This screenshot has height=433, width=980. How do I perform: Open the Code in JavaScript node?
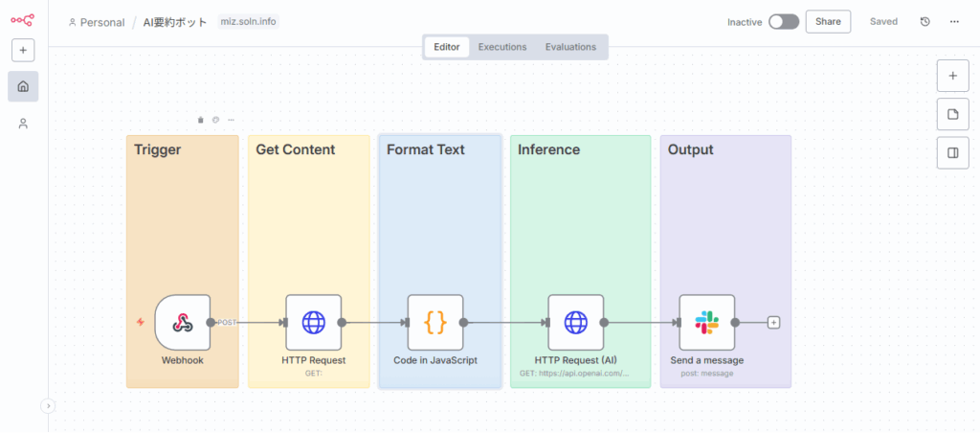[x=434, y=323]
